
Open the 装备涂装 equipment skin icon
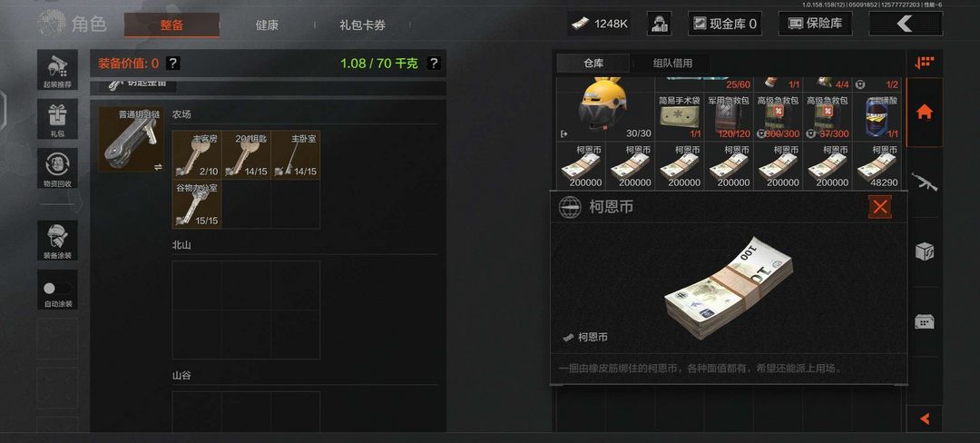[57, 241]
